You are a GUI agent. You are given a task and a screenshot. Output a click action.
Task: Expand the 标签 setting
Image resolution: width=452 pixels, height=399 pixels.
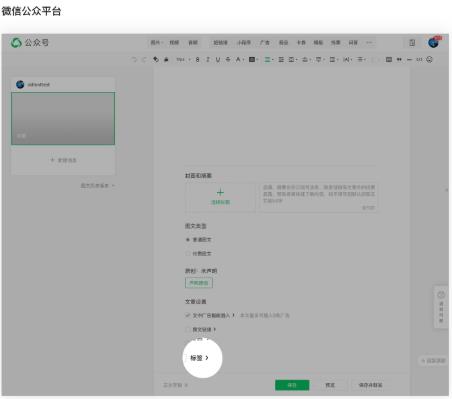pyautogui.click(x=199, y=358)
